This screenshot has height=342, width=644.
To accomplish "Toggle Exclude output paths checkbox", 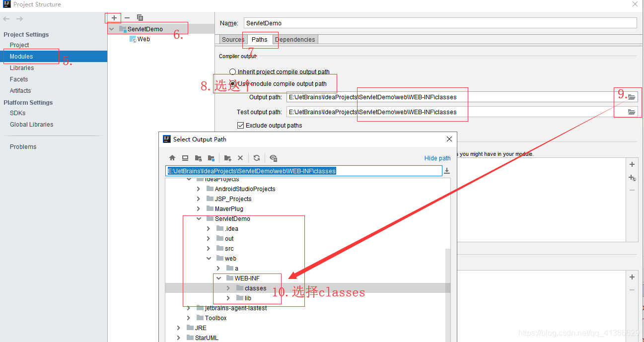I will click(241, 126).
